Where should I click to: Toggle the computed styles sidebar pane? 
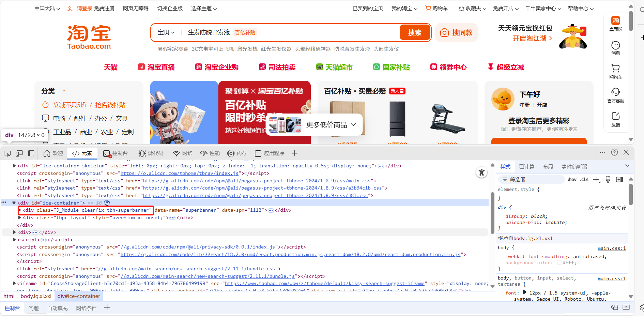619,180
